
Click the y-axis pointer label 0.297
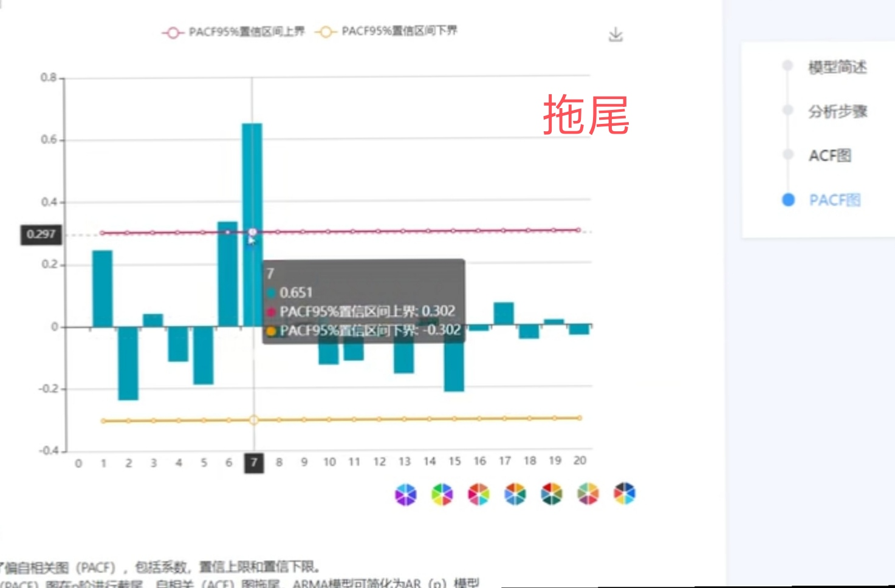[41, 234]
